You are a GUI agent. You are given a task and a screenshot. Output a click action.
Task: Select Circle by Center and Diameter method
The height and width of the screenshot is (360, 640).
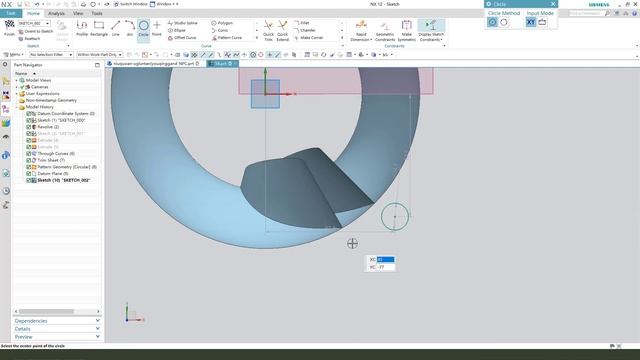[492, 22]
